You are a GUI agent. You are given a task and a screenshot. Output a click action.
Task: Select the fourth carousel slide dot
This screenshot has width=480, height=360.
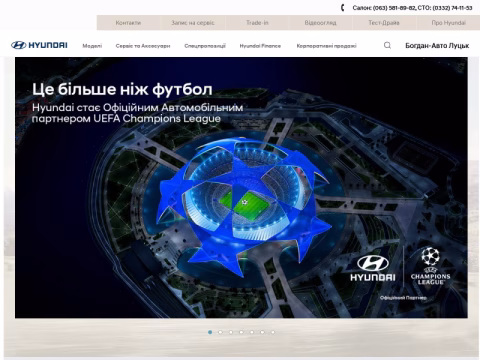coord(241,332)
